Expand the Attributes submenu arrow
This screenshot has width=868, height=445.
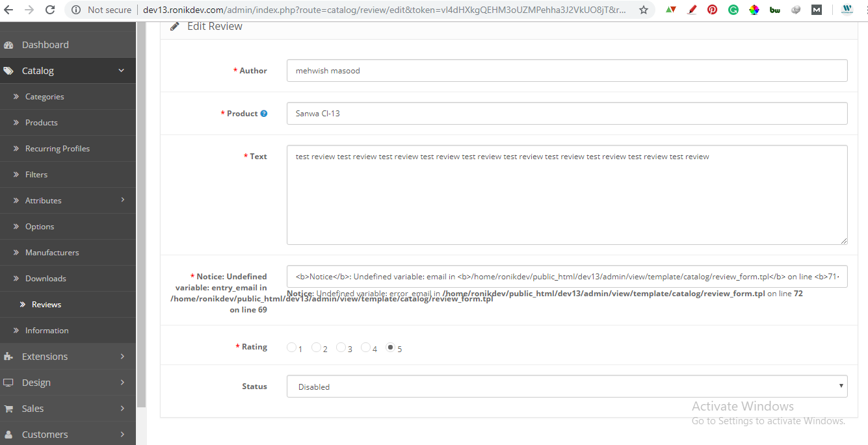123,200
